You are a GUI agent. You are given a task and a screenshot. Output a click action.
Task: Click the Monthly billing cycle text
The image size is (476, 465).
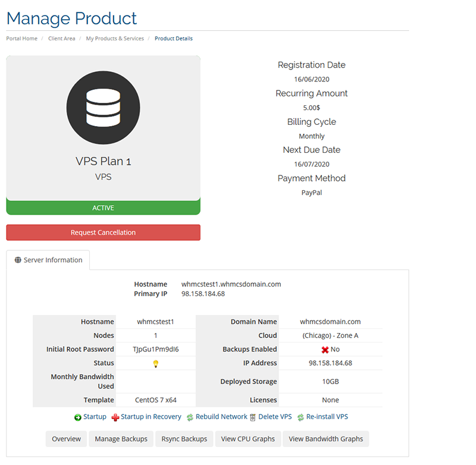[312, 136]
